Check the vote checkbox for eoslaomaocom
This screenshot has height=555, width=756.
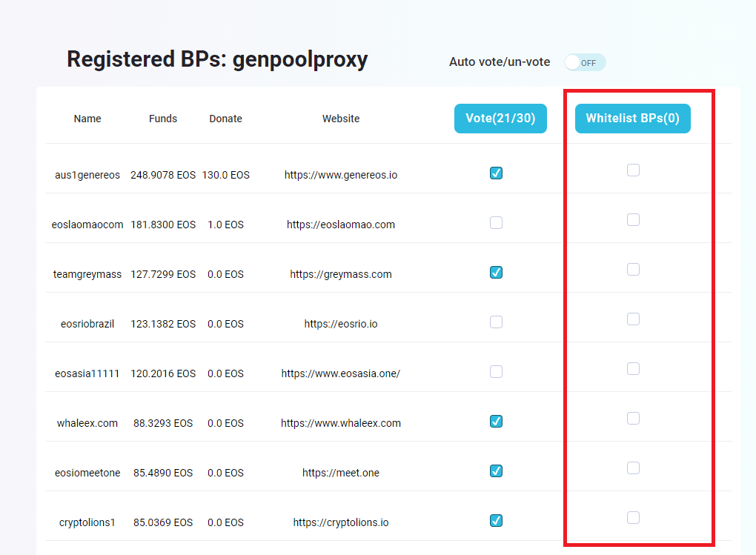tap(497, 223)
